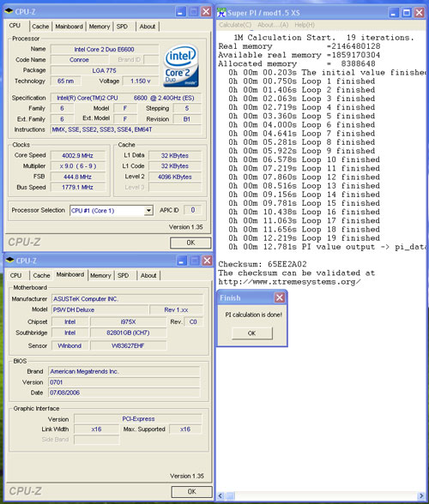Viewport: 429px width, 504px height.
Task: Close the top CPU-Z window
Action: coord(206,12)
